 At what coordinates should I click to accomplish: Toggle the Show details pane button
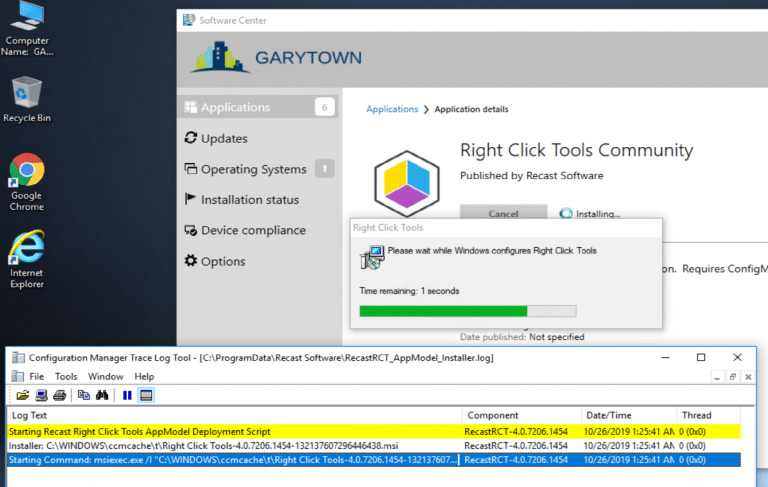(146, 395)
